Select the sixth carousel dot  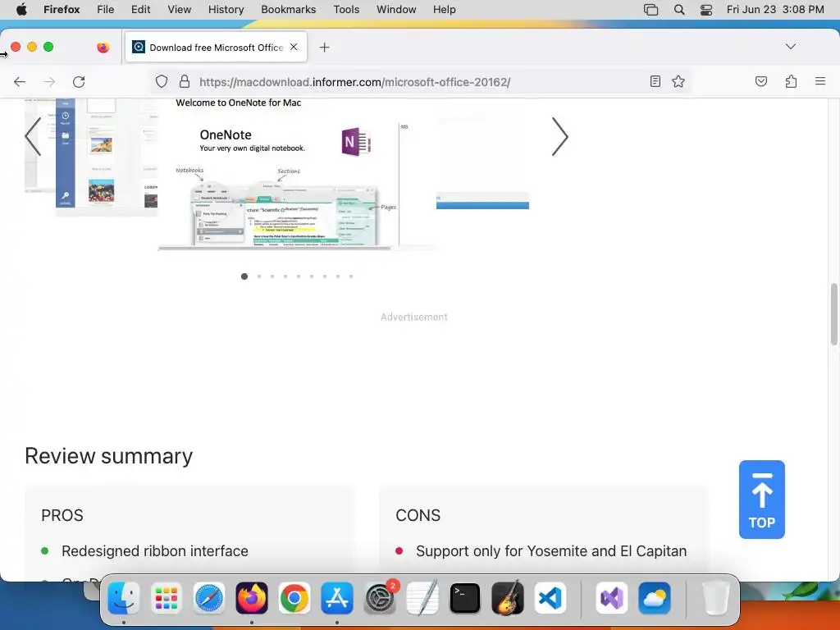[x=312, y=276]
